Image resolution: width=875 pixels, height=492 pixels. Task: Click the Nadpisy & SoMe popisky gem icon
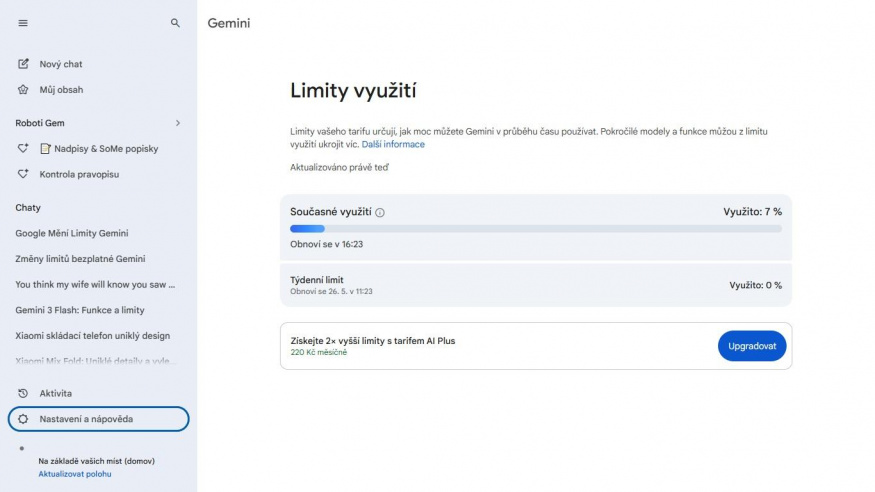(x=23, y=148)
